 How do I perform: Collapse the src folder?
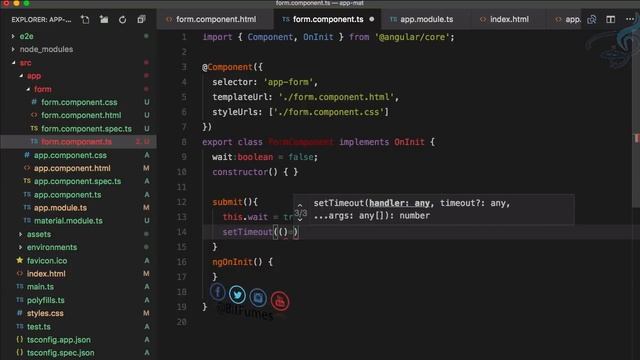click(14, 62)
